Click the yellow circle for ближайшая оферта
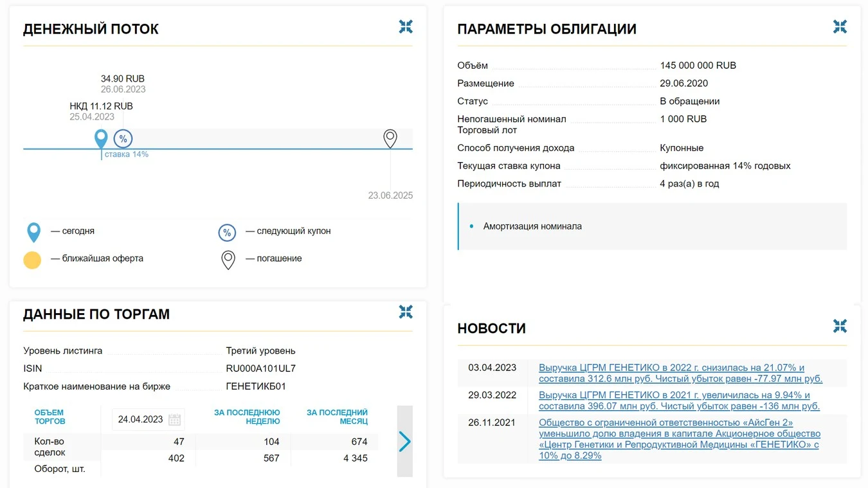Image resolution: width=868 pixels, height=488 pixels. (32, 260)
